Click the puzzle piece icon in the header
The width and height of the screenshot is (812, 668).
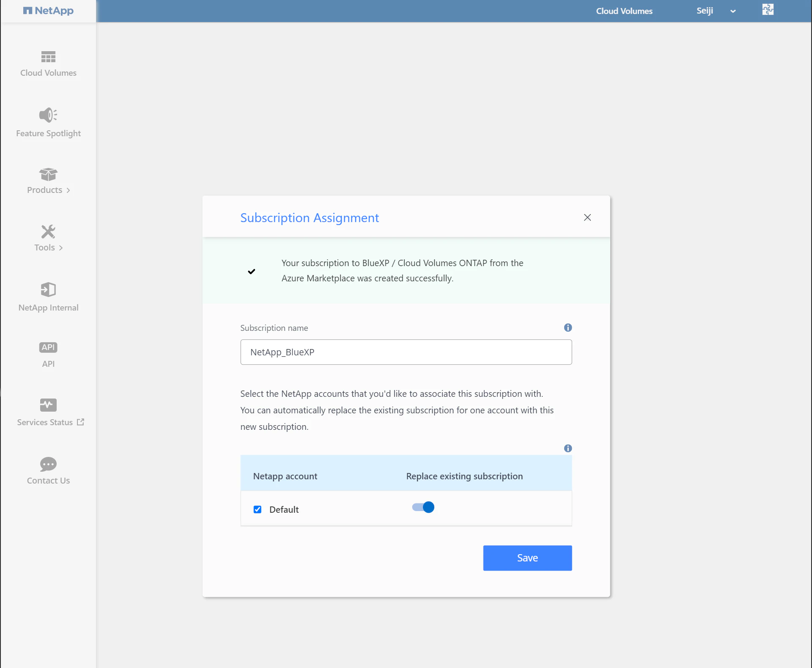tap(768, 9)
